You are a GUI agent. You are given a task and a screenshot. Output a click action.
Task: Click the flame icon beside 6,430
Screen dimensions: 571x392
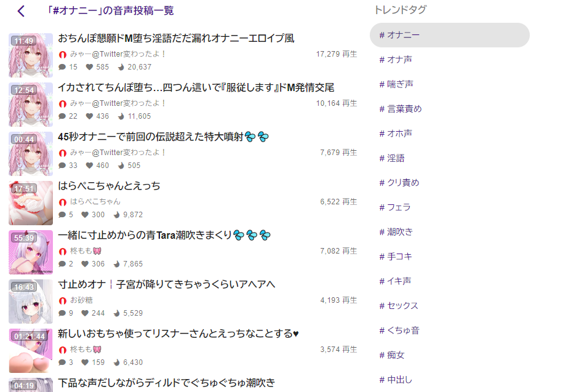pyautogui.click(x=117, y=362)
